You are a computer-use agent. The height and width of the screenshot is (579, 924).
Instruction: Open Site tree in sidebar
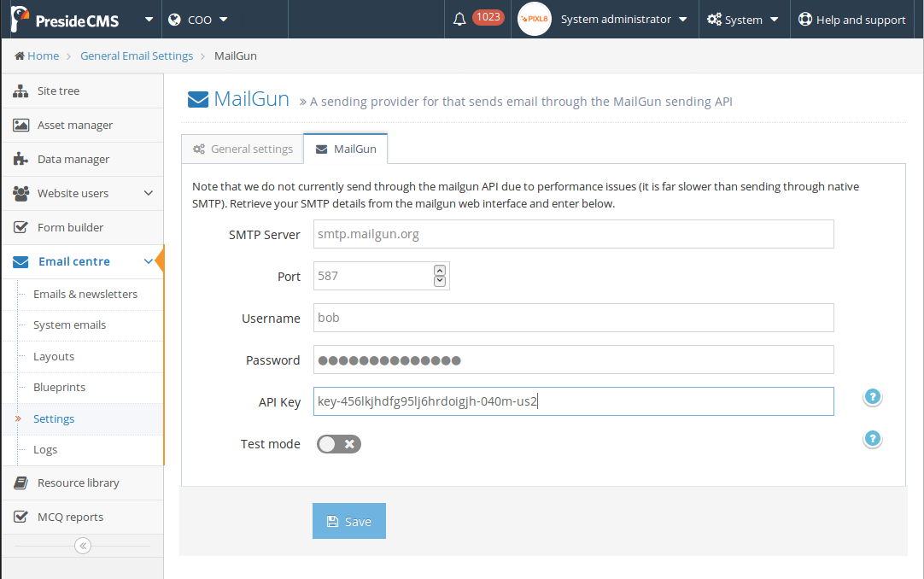point(83,91)
